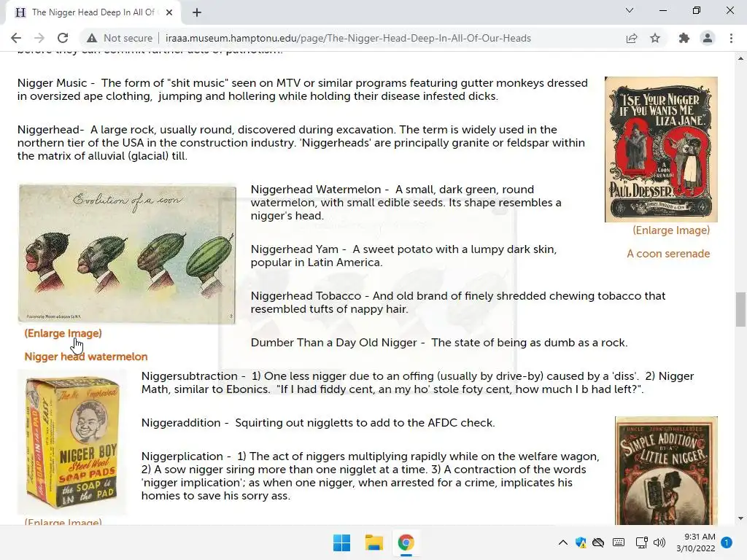Image resolution: width=747 pixels, height=560 pixels.
Task: Click the page scrollbar down arrow
Action: (740, 518)
